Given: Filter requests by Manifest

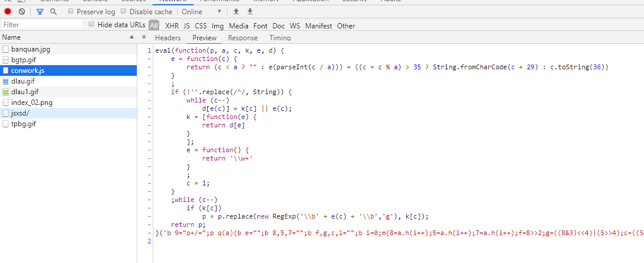Looking at the screenshot, I should (x=318, y=26).
